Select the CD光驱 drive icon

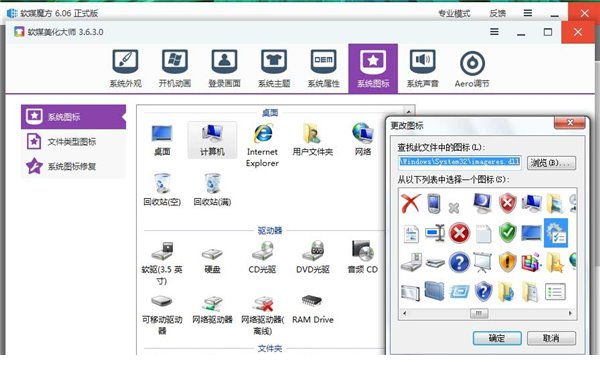pyautogui.click(x=262, y=257)
